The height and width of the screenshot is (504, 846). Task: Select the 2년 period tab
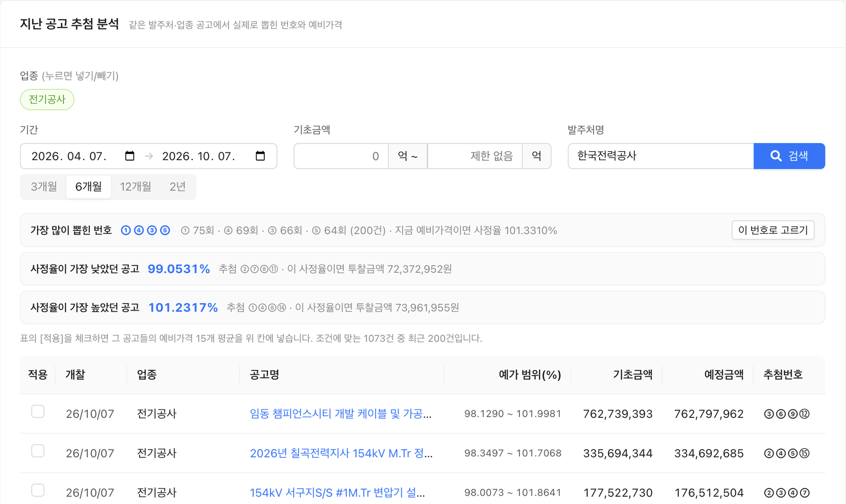tap(178, 186)
